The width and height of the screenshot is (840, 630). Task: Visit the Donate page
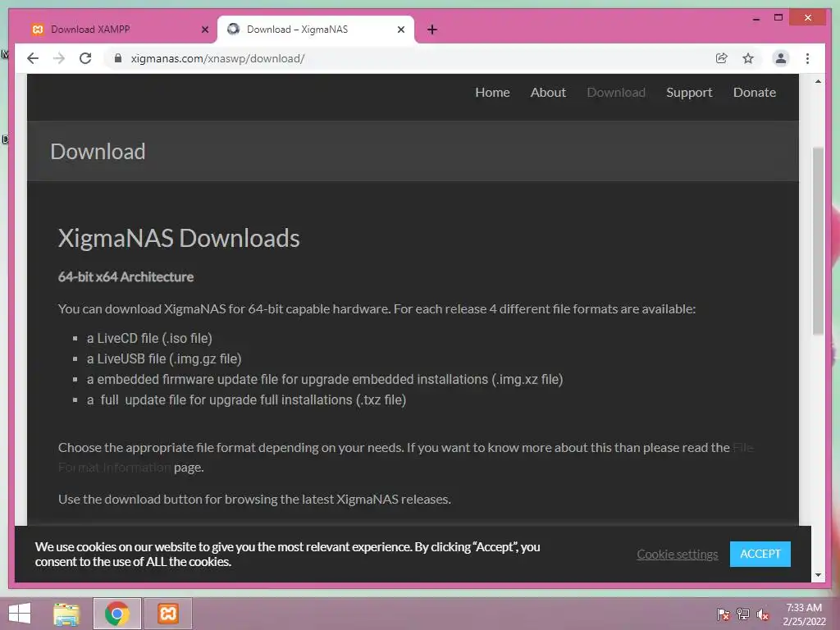click(755, 92)
